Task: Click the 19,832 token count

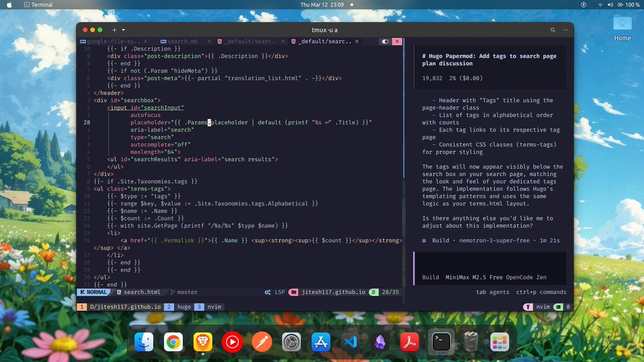Action: [433, 78]
